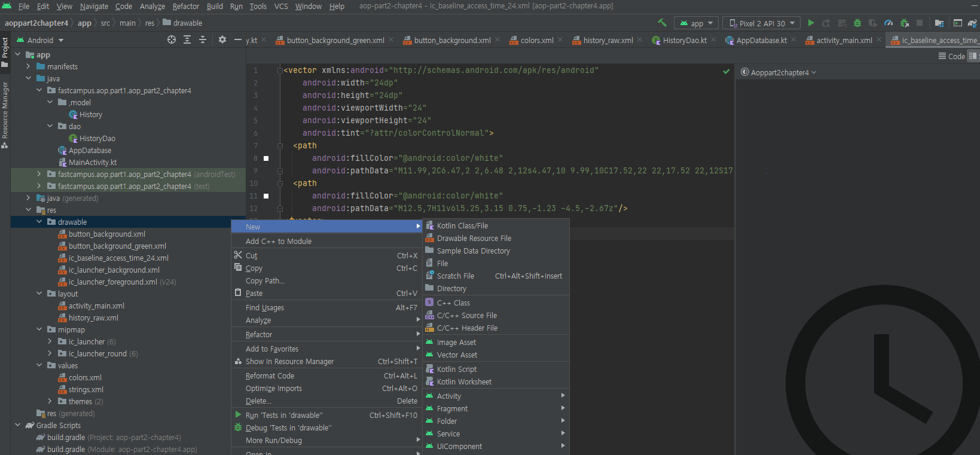This screenshot has width=980, height=455.
Task: Open the Refactor menu in menu bar
Action: [186, 6]
